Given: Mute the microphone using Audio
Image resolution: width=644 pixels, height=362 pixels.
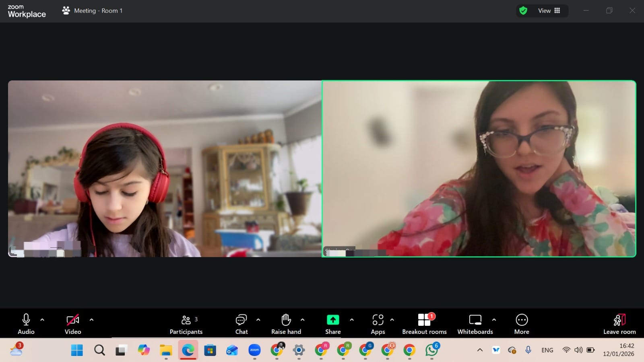Looking at the screenshot, I should 26,324.
